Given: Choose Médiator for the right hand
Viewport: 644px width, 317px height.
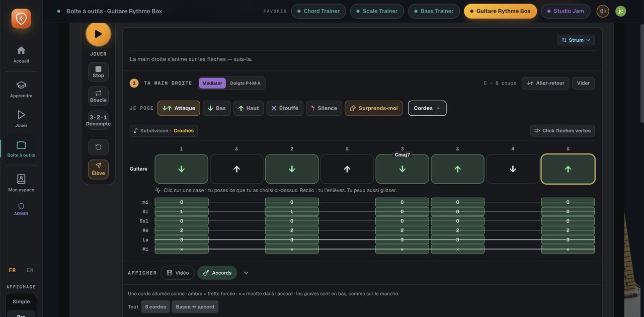Looking at the screenshot, I should [212, 83].
